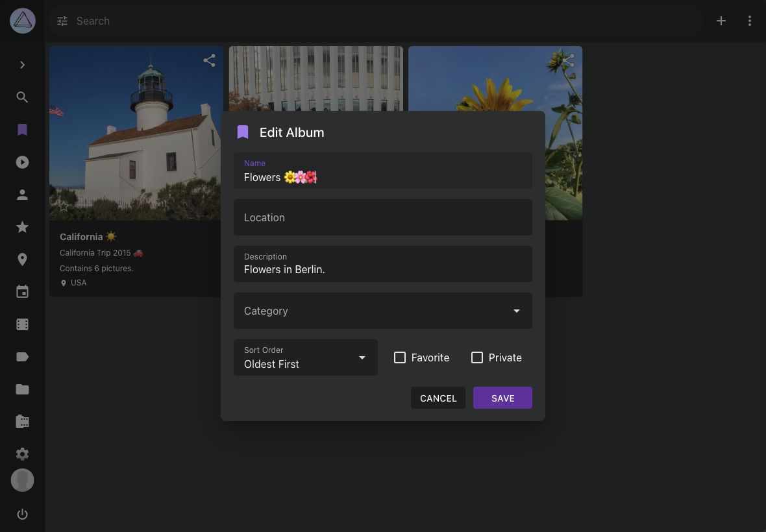Open the People section
The image size is (766, 532).
tap(22, 195)
